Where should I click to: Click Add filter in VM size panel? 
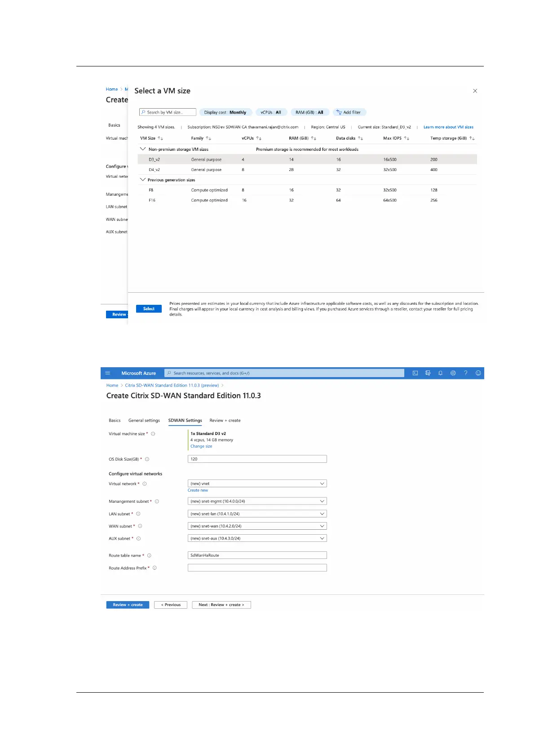click(x=349, y=112)
